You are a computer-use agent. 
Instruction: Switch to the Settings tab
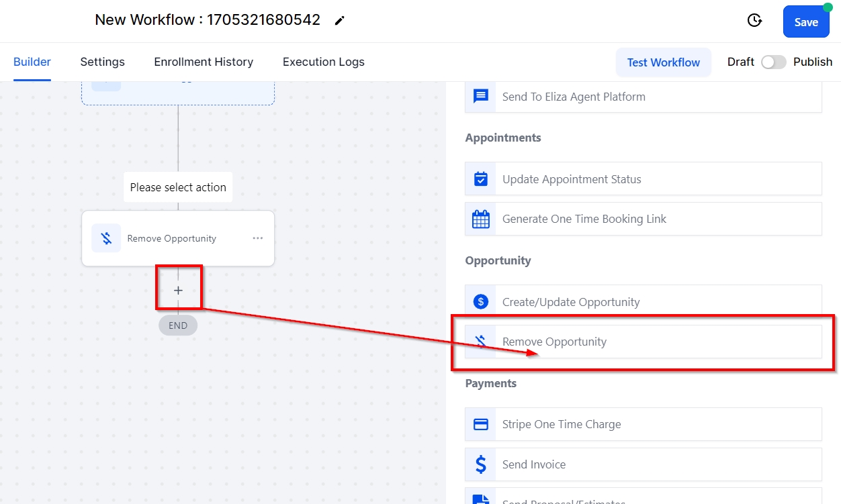pyautogui.click(x=102, y=62)
